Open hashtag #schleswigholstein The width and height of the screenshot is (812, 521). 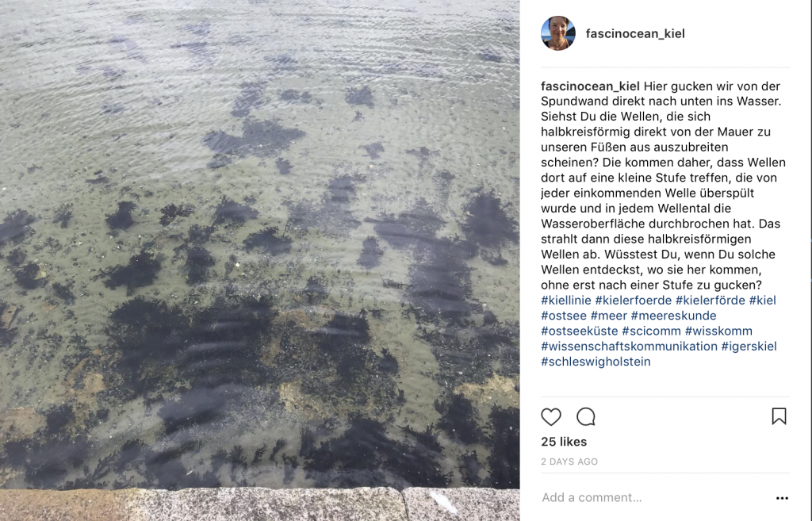(x=596, y=362)
